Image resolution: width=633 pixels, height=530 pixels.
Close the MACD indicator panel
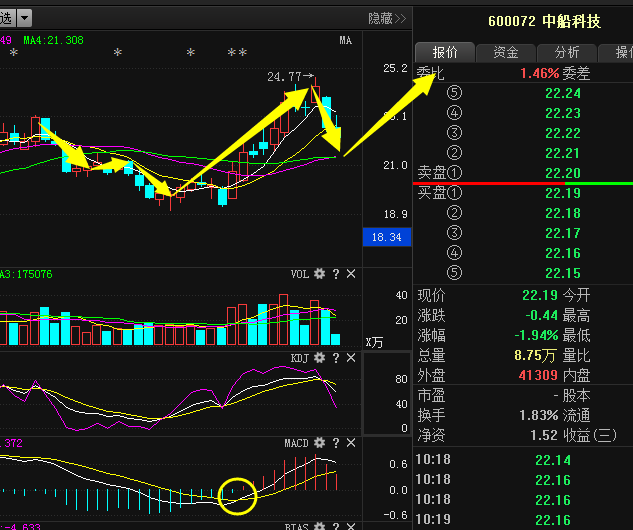pos(351,441)
